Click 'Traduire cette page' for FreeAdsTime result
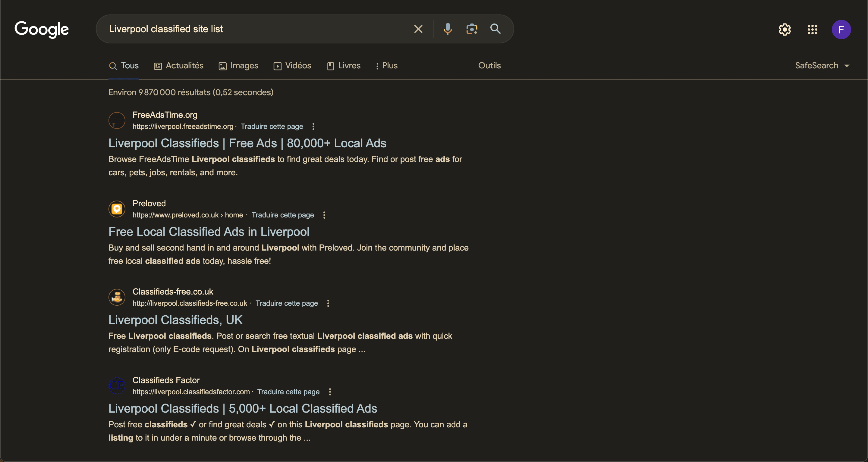The height and width of the screenshot is (462, 868). point(272,126)
